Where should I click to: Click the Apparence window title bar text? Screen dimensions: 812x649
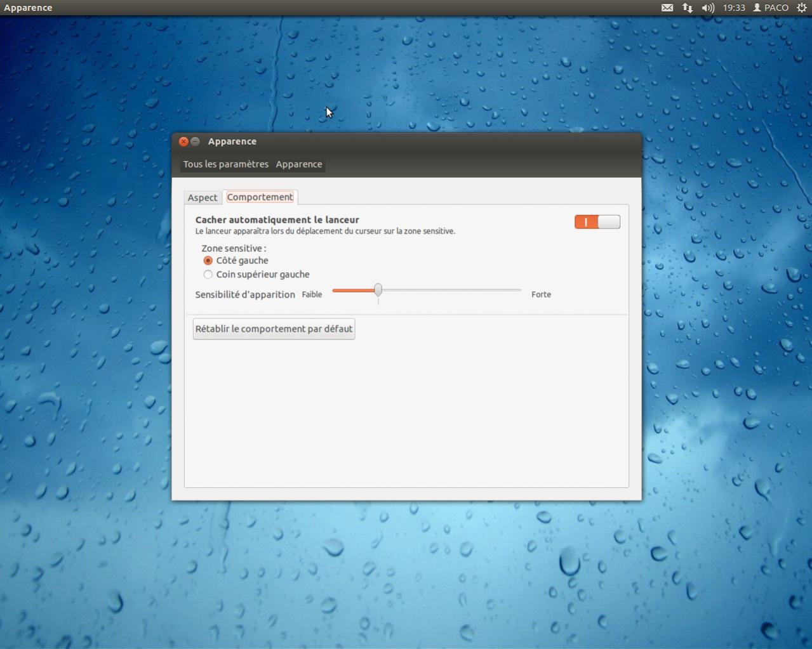(x=232, y=141)
